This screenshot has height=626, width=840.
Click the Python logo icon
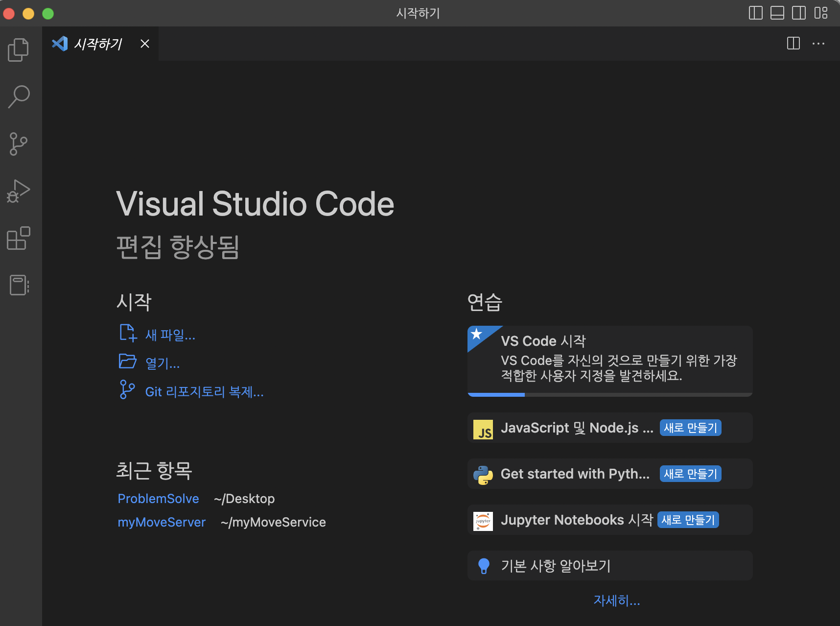pos(483,475)
